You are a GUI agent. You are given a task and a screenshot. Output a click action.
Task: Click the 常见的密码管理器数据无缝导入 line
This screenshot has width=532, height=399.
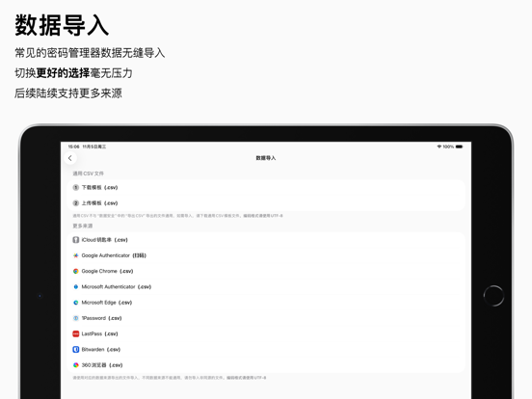[90, 53]
